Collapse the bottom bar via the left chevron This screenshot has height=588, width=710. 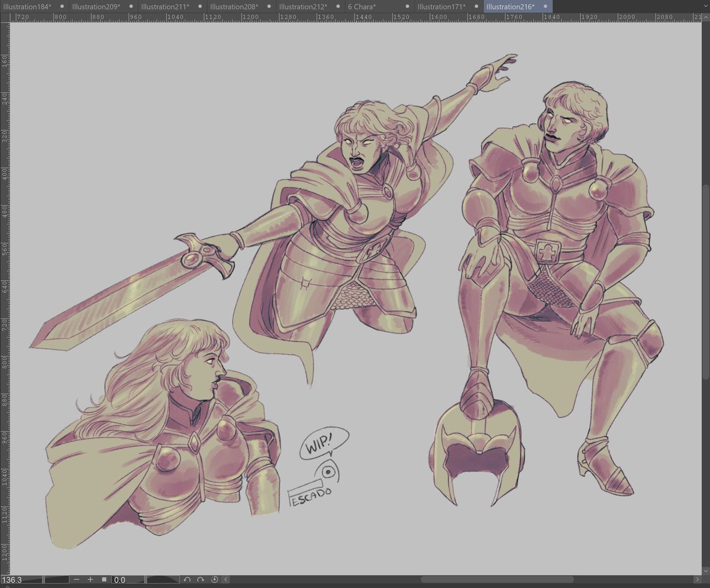tap(225, 580)
